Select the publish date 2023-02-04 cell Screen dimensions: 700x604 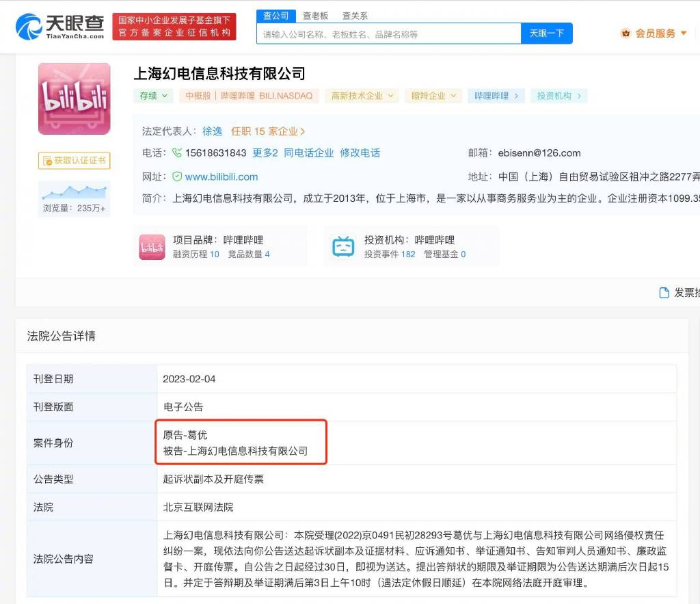416,379
